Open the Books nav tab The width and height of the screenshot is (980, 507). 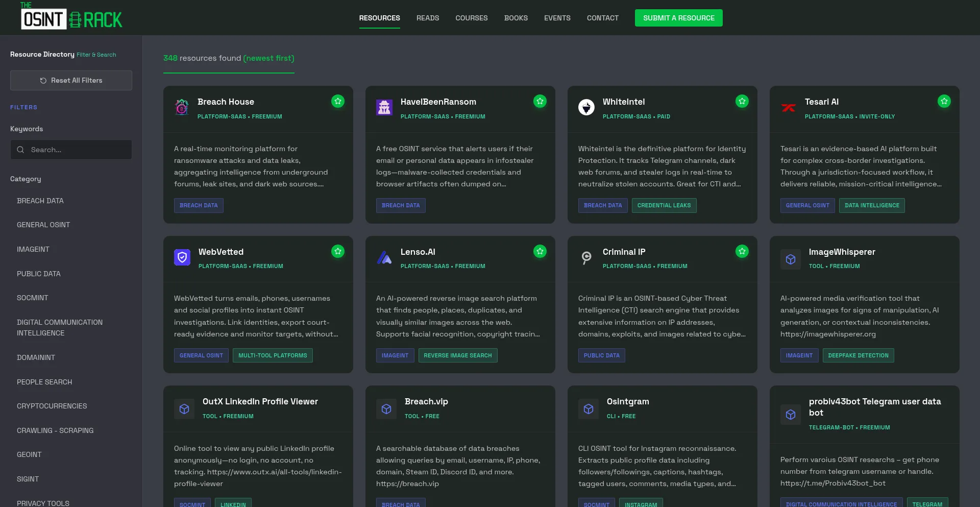(x=516, y=18)
